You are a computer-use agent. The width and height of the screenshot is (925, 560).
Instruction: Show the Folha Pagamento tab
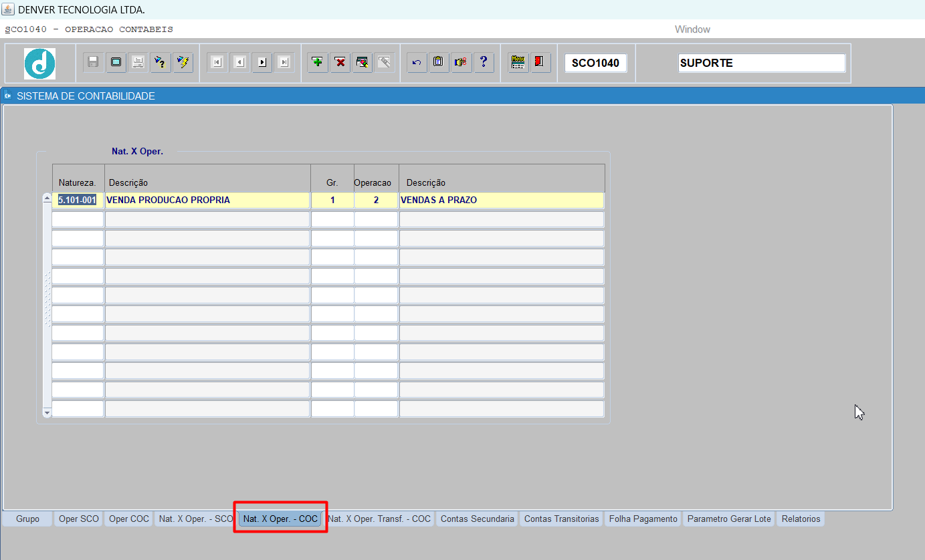[x=643, y=519]
